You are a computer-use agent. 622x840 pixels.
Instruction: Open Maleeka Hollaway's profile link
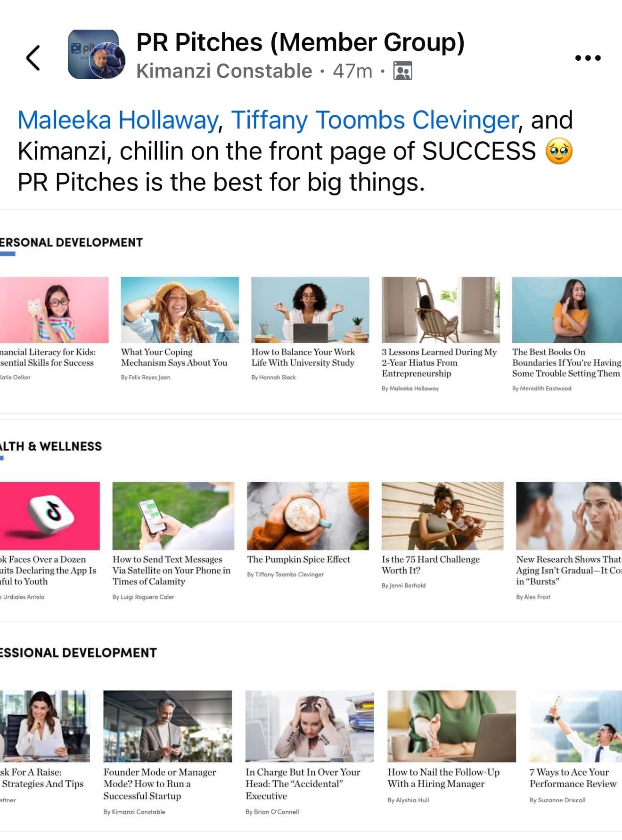[118, 120]
